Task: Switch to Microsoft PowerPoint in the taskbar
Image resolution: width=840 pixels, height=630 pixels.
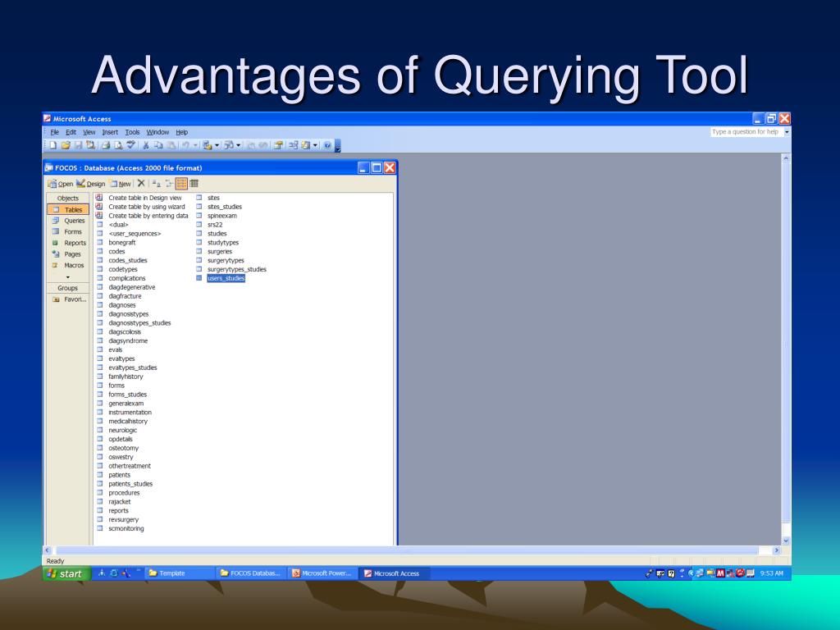Action: [x=322, y=573]
